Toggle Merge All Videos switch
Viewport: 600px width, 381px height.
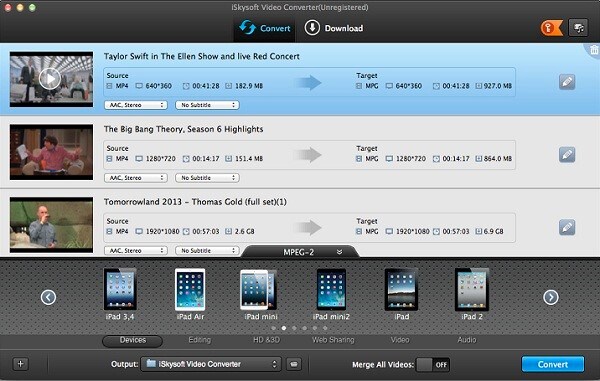[433, 365]
